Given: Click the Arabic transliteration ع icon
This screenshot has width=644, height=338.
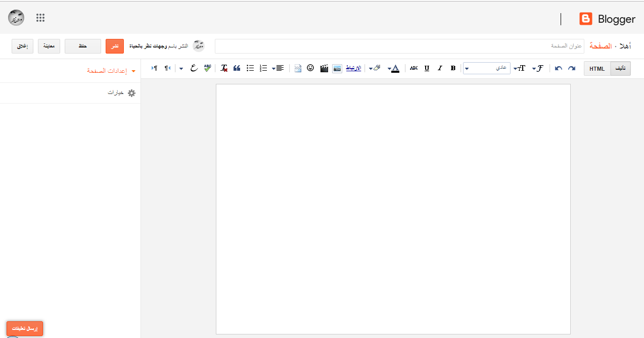Looking at the screenshot, I should pyautogui.click(x=194, y=68).
